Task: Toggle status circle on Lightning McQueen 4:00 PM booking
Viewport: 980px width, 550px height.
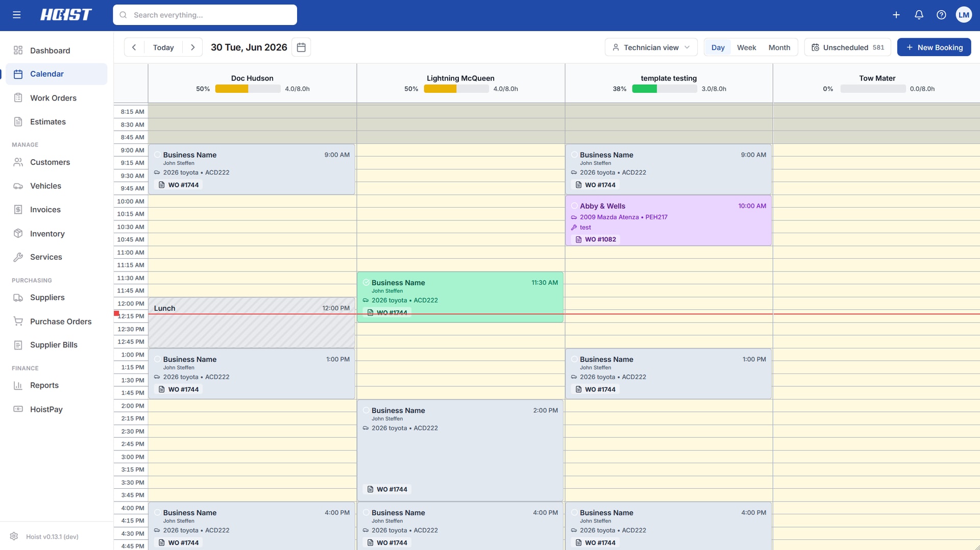Action: pos(366,512)
